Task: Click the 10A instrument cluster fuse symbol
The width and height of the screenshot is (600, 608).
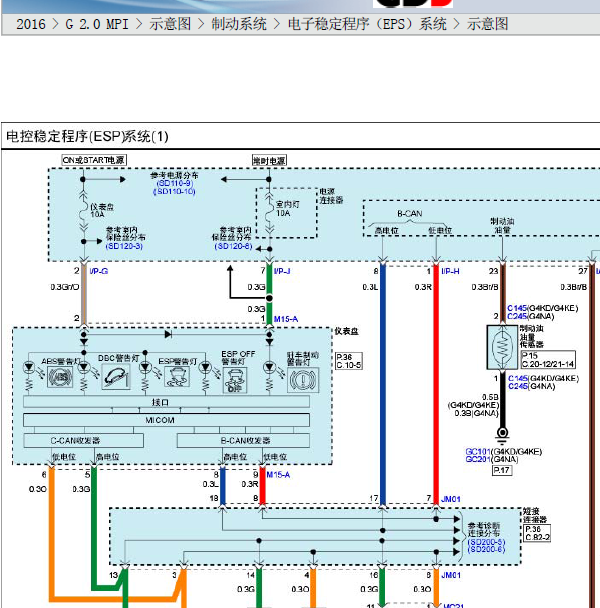Action: click(x=83, y=211)
